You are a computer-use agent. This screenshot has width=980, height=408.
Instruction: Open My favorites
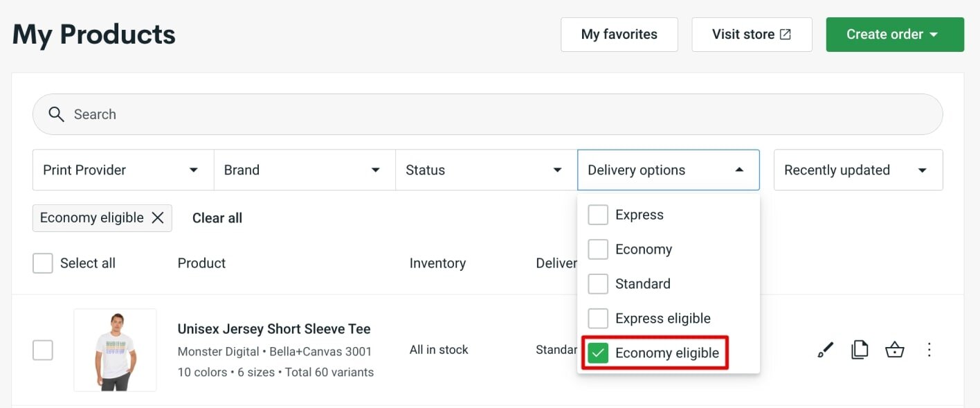(x=619, y=35)
